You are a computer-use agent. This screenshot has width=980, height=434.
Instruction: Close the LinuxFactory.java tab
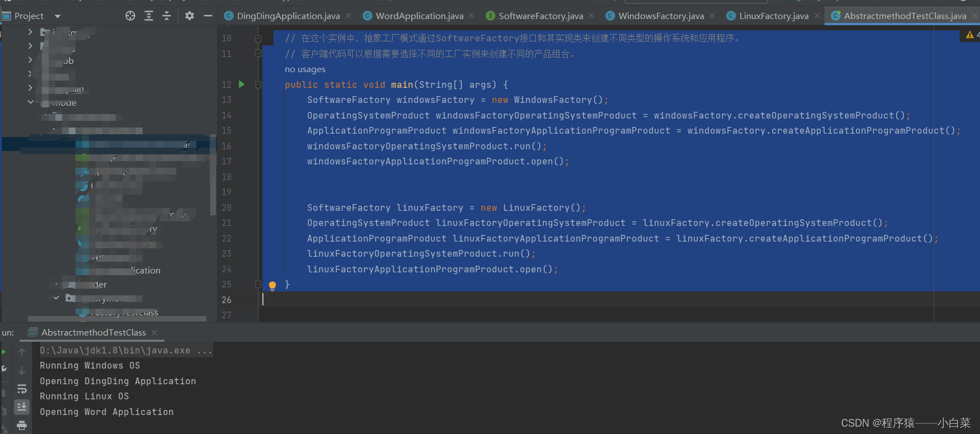[x=817, y=16]
